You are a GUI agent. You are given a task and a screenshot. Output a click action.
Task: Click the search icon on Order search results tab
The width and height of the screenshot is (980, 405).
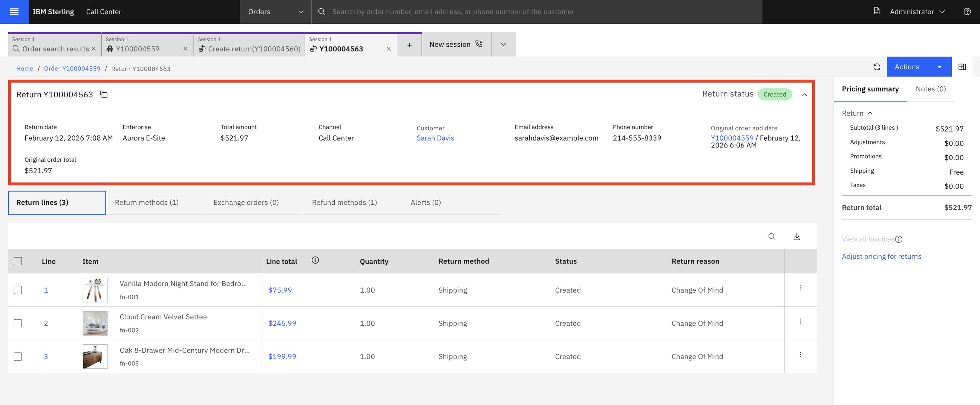click(16, 49)
